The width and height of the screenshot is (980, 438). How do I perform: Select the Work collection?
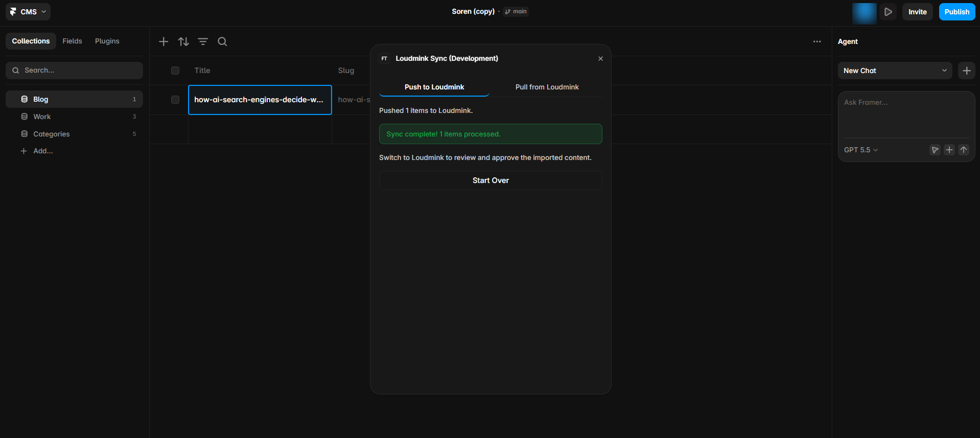(74, 117)
